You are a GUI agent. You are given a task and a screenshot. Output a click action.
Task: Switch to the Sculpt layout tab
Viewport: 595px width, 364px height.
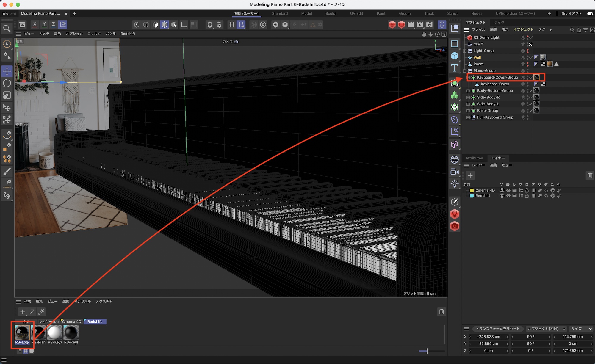[x=331, y=14]
